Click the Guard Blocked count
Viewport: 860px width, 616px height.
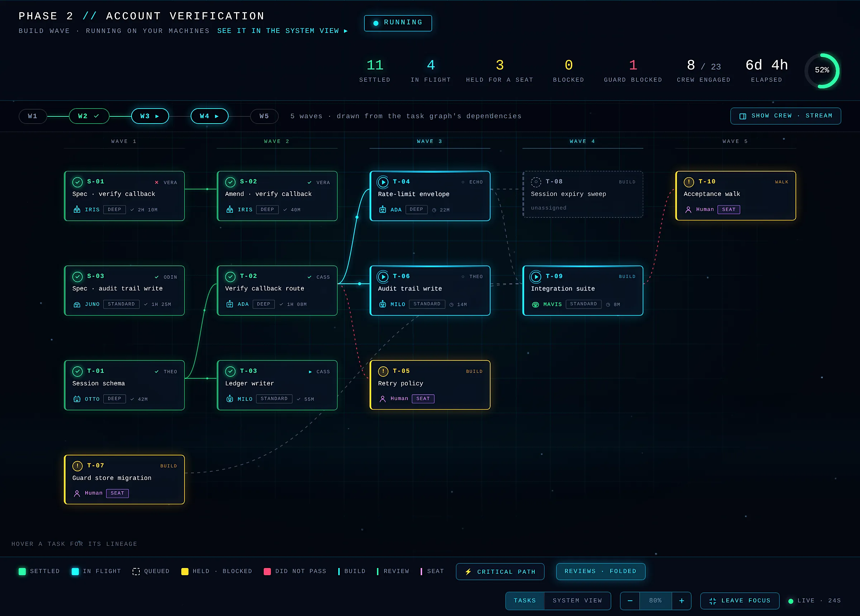(633, 65)
